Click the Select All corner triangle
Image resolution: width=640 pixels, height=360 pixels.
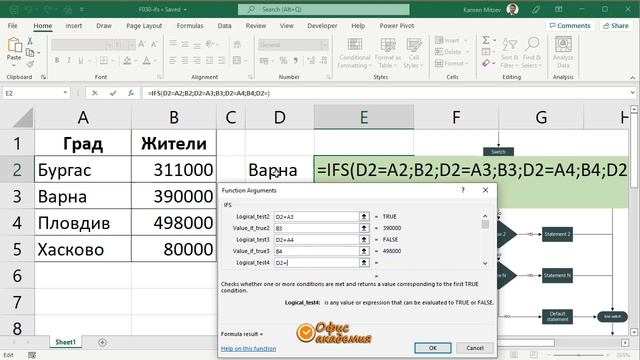[x=22, y=118]
